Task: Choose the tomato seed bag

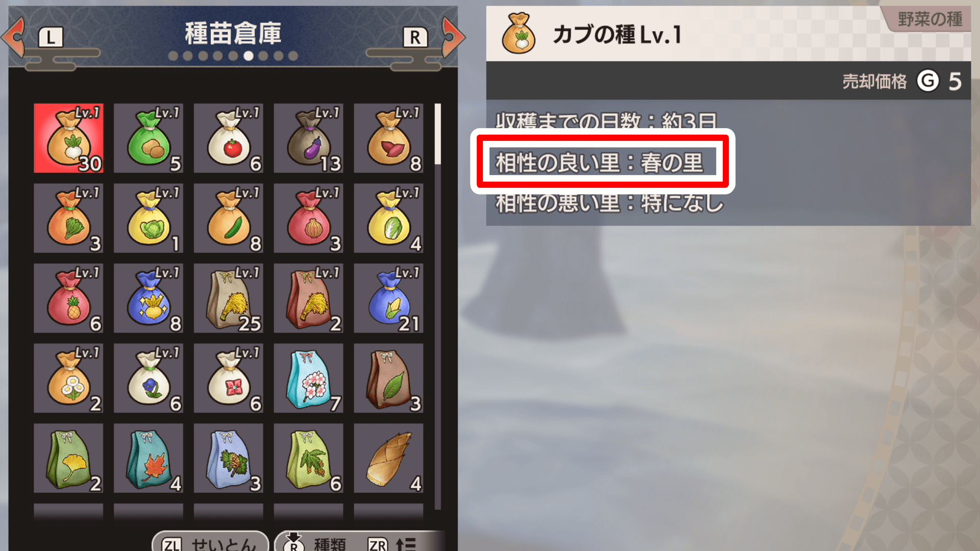Action: [229, 138]
